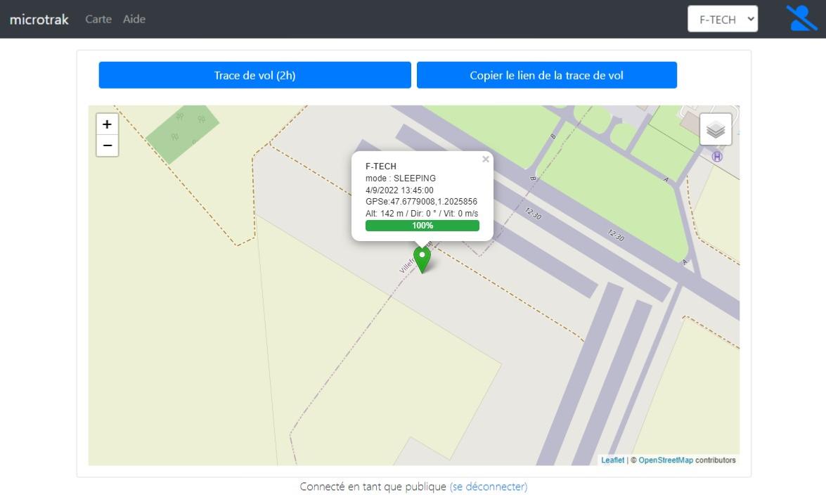
Task: Click the green 100% battery bar
Action: click(422, 226)
